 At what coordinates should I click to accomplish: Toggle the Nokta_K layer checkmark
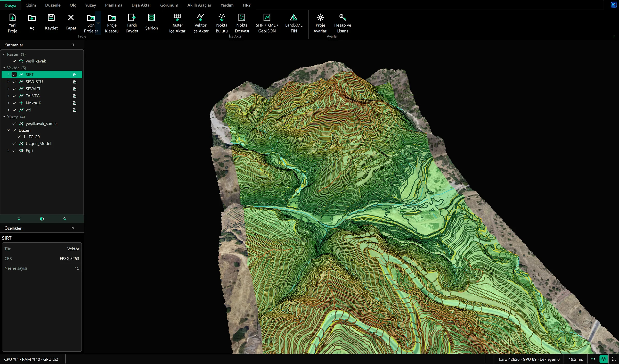(14, 103)
